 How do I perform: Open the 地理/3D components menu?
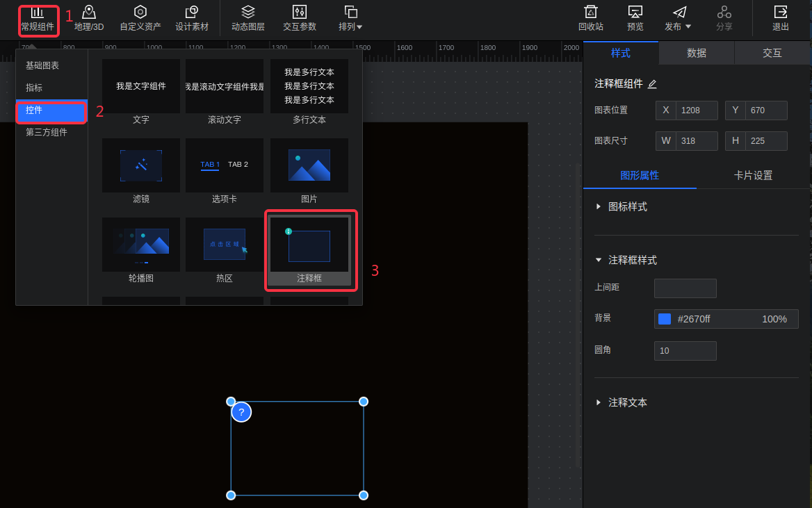pos(89,19)
